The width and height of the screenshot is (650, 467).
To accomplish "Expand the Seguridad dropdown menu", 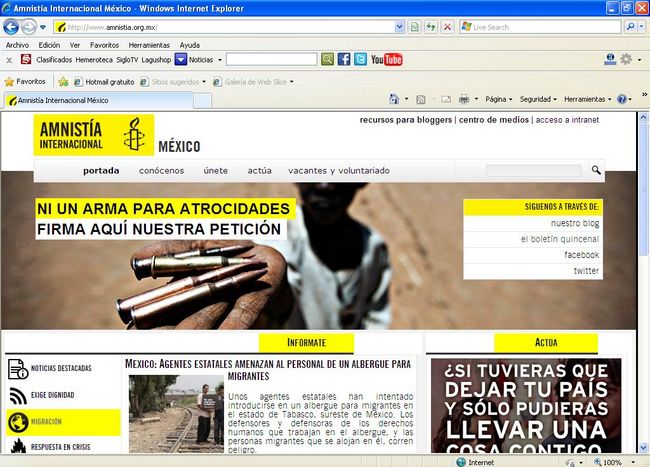I will tap(539, 100).
